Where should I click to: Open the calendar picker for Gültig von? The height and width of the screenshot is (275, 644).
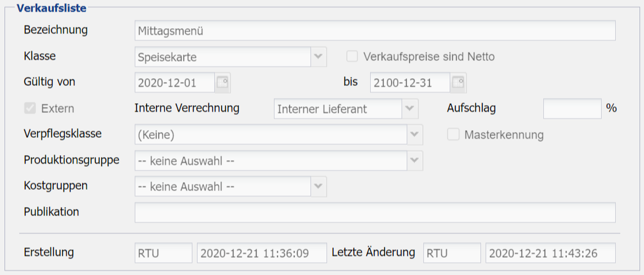tap(222, 83)
